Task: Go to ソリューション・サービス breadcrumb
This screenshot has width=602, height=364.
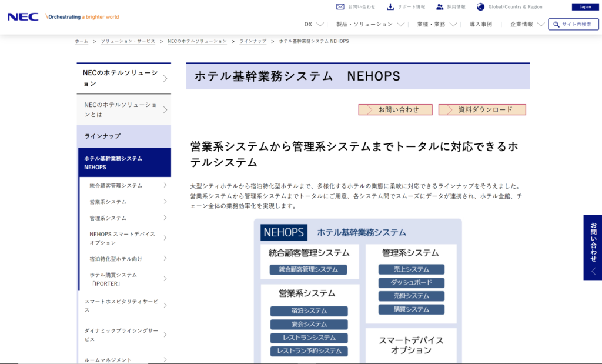Action: [128, 41]
